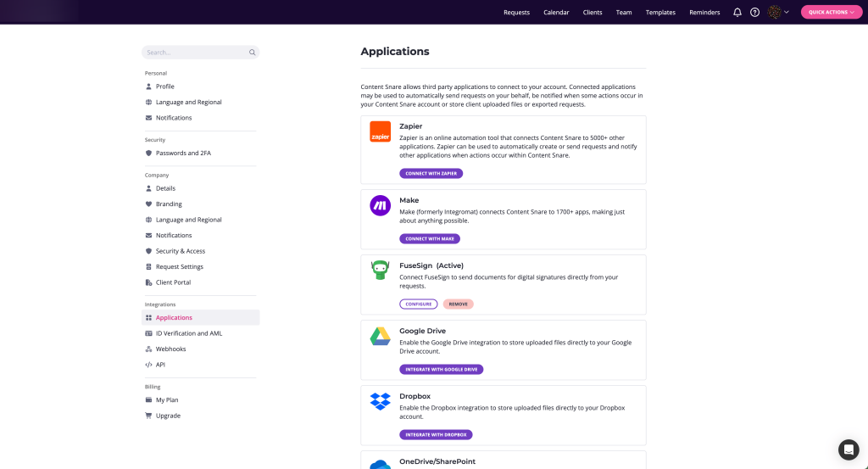
Task: Click envelope icon for Company Notifications
Action: [x=148, y=235]
